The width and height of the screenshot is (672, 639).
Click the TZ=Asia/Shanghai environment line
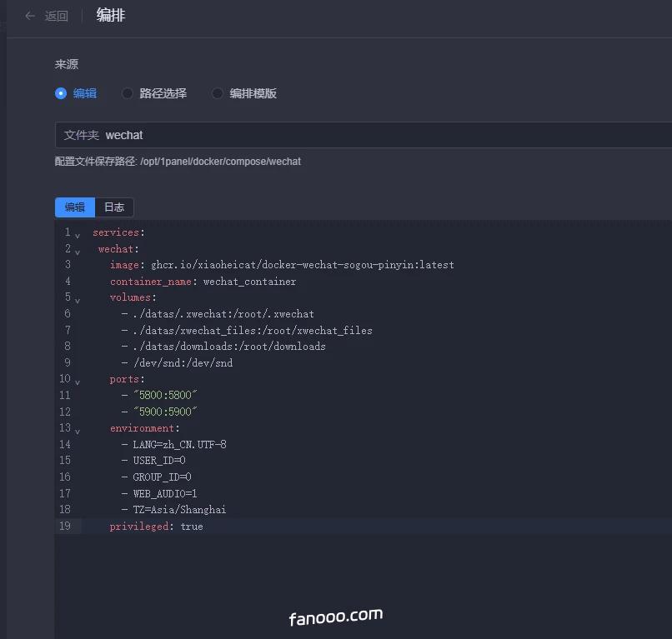pos(179,510)
